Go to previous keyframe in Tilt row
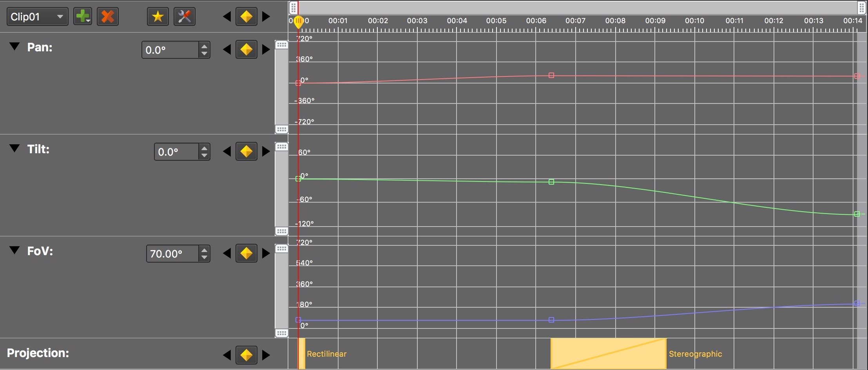The width and height of the screenshot is (868, 370). point(227,151)
